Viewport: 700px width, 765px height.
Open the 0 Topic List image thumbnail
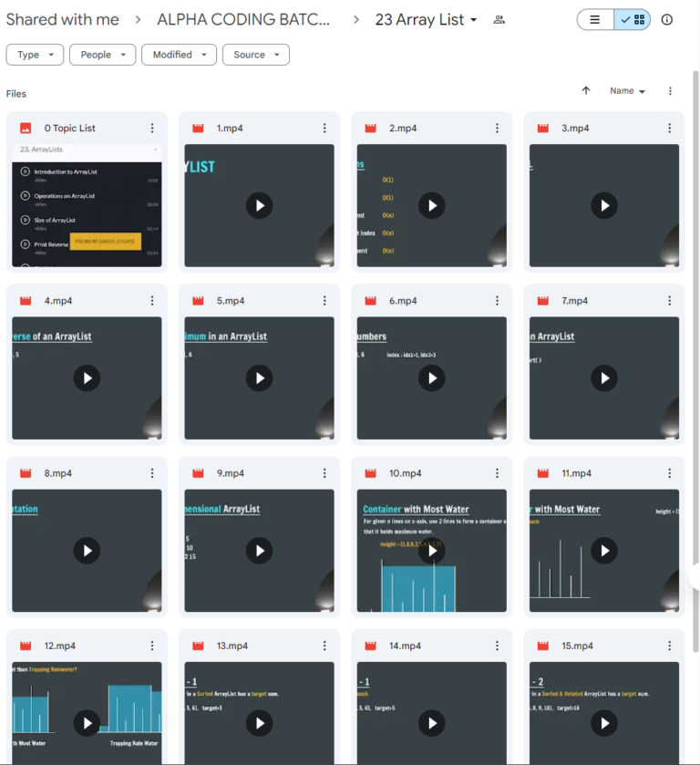click(x=87, y=205)
